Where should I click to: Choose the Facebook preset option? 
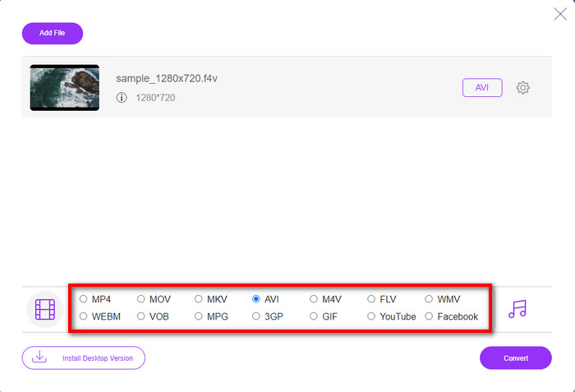[429, 316]
